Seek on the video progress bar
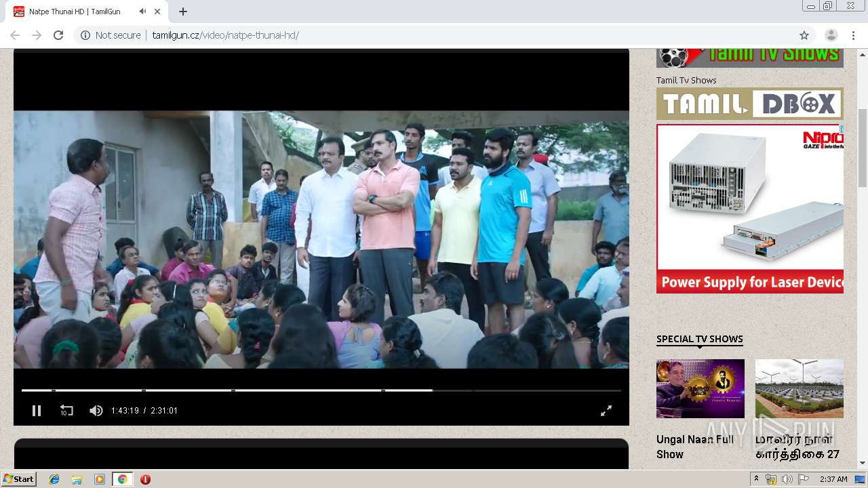Image resolution: width=868 pixels, height=488 pixels. coord(321,390)
